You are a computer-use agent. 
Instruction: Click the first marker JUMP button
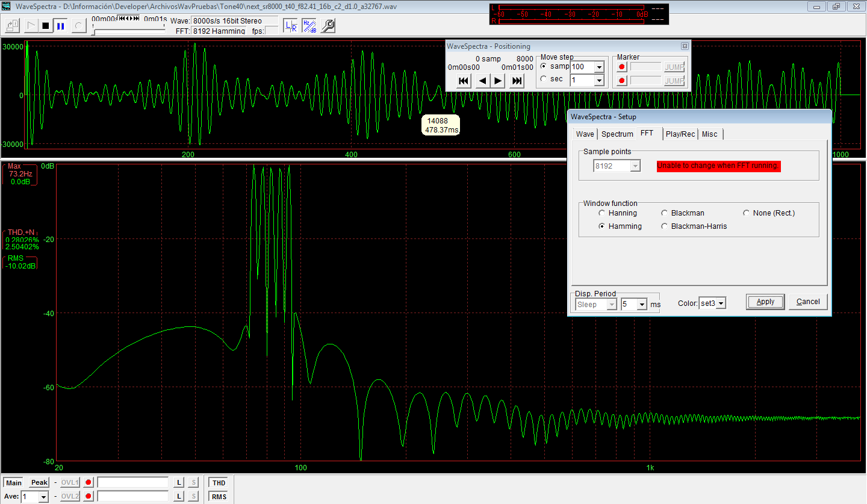tap(674, 67)
